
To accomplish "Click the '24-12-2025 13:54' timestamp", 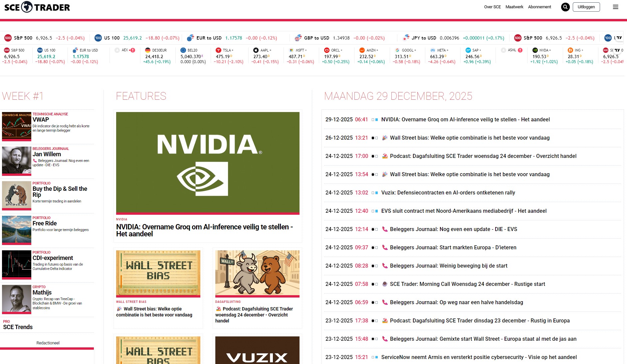I will coord(346,174).
